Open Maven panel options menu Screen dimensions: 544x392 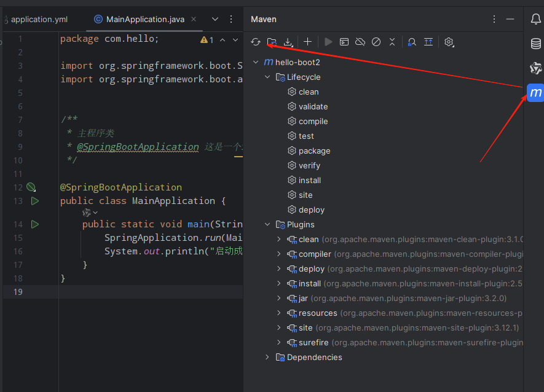[x=494, y=19]
